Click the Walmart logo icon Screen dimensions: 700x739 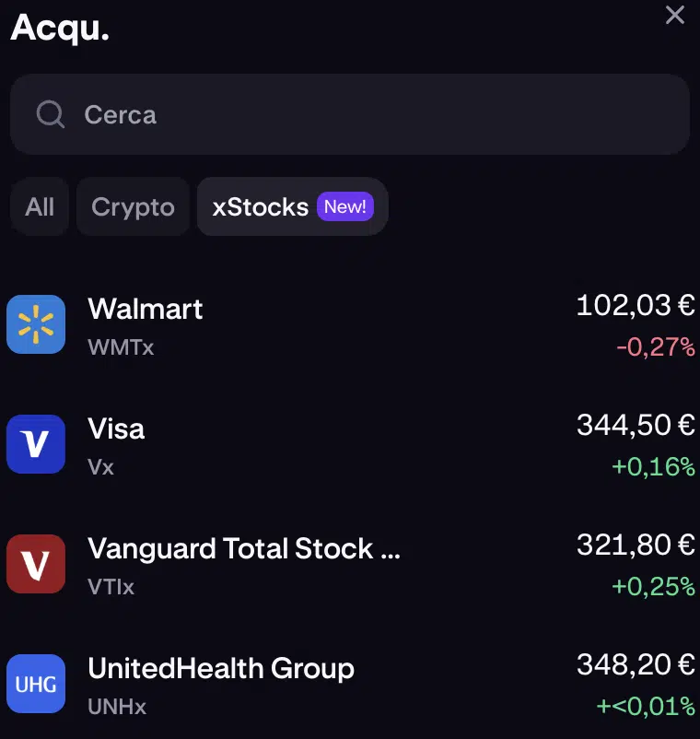36,324
